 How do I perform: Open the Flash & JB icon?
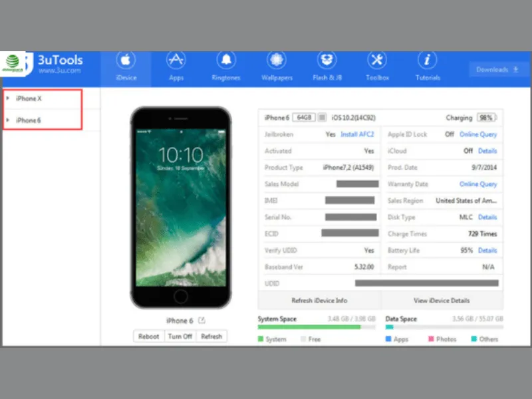(x=327, y=60)
